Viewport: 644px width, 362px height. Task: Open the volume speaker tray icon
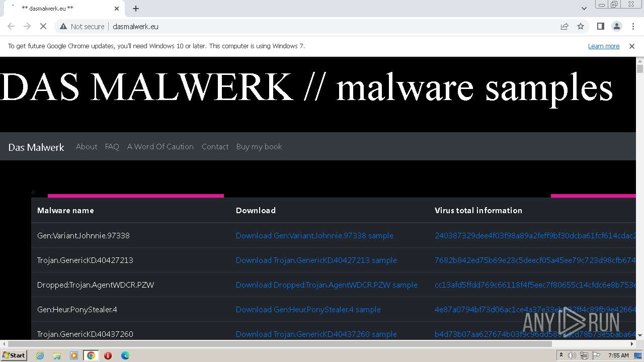[572, 355]
